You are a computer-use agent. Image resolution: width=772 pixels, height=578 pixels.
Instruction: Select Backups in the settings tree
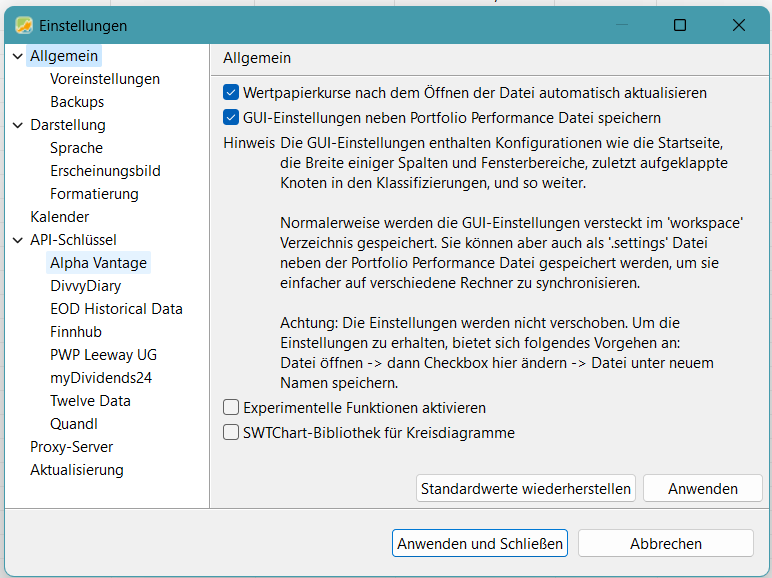coord(77,101)
